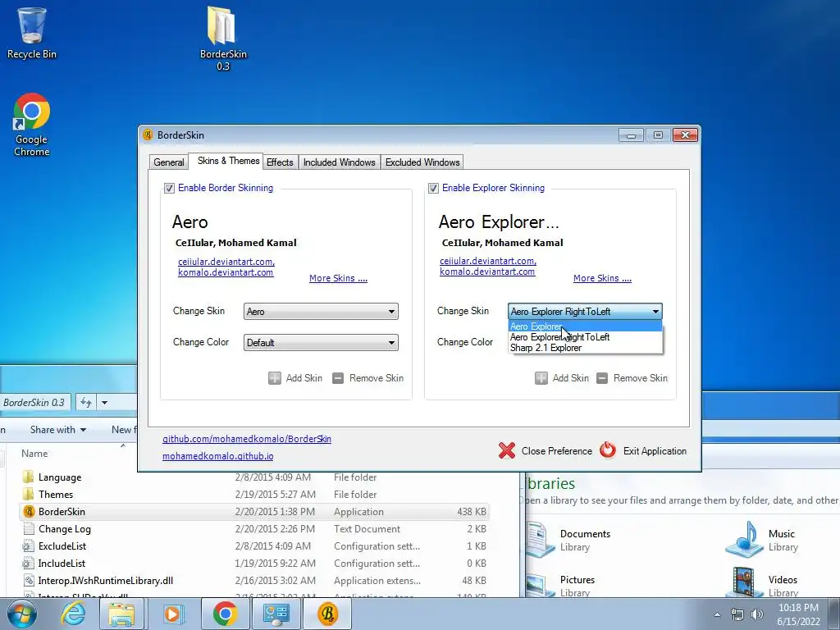This screenshot has width=840, height=630.
Task: Toggle Enable Border Skinning checkbox
Action: click(169, 188)
